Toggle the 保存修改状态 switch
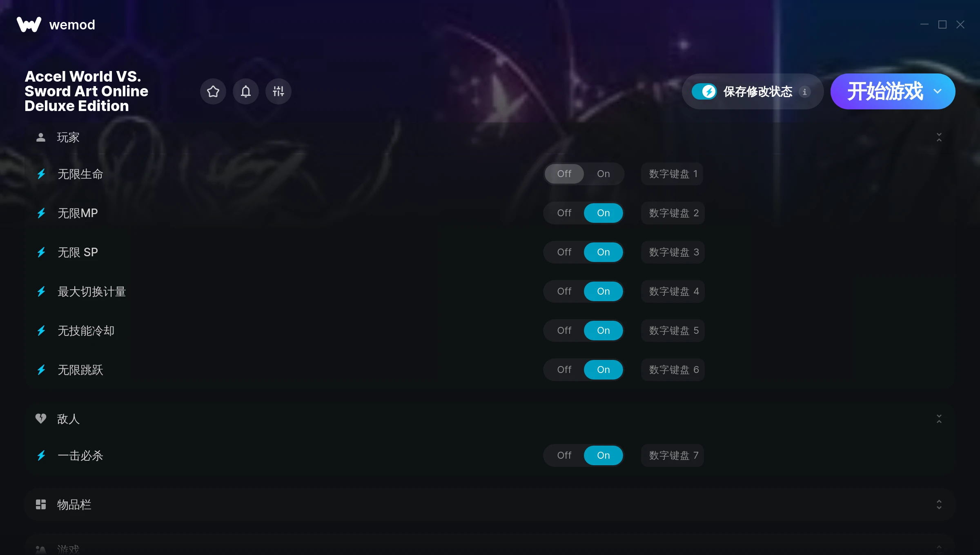 [x=704, y=91]
